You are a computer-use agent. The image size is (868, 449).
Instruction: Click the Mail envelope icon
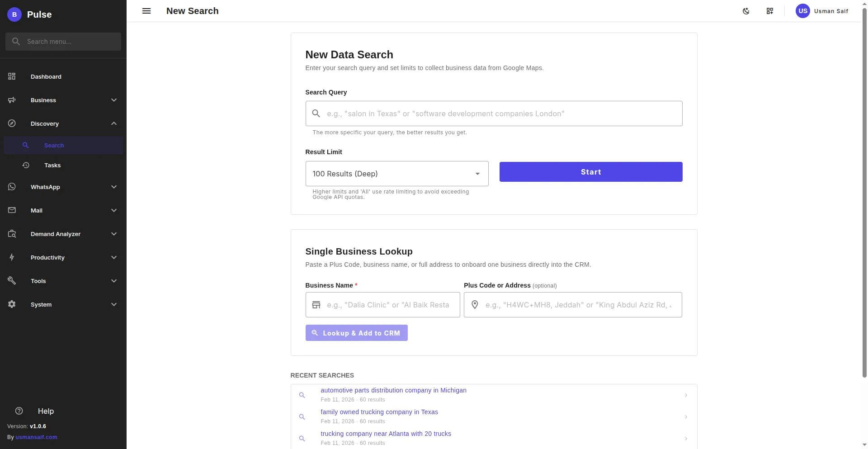pos(12,210)
